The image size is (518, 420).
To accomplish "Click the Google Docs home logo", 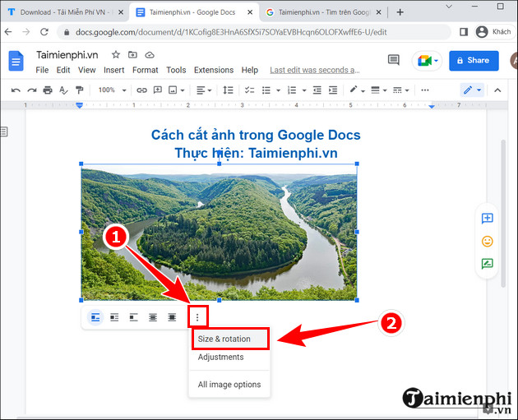I will click(x=16, y=61).
